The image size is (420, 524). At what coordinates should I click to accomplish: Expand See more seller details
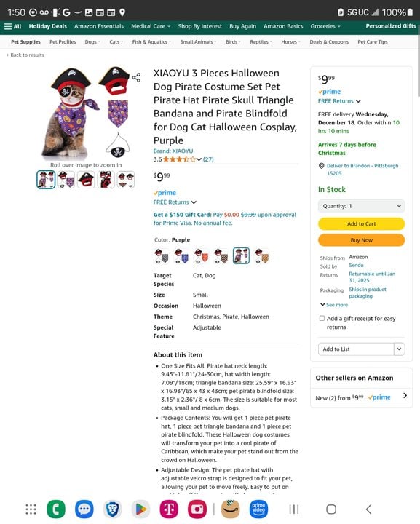[x=334, y=305]
